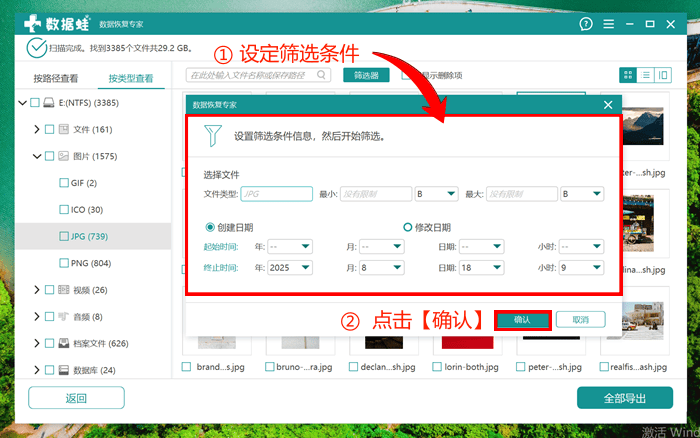
Task: Open the help question mark icon
Action: tap(586, 24)
